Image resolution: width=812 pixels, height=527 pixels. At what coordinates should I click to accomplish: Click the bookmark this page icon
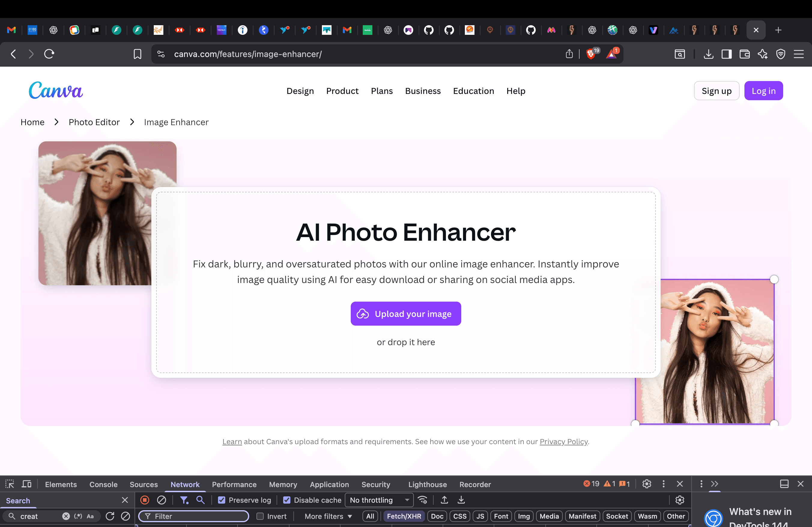point(137,54)
